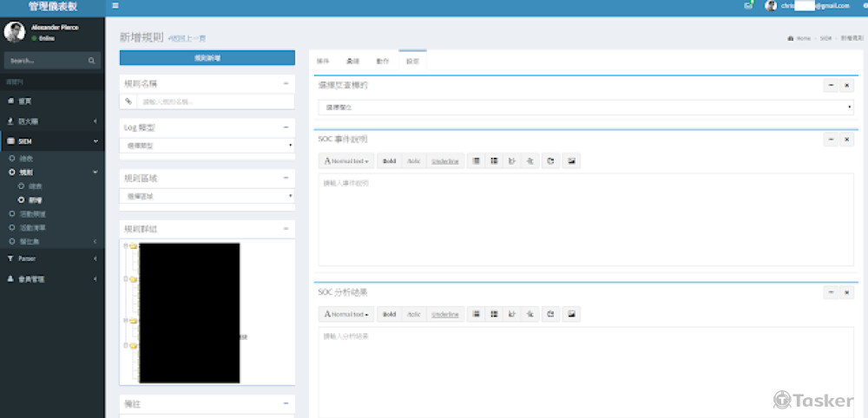
Task: Insert image in SOC 事件說明 editor
Action: point(571,160)
